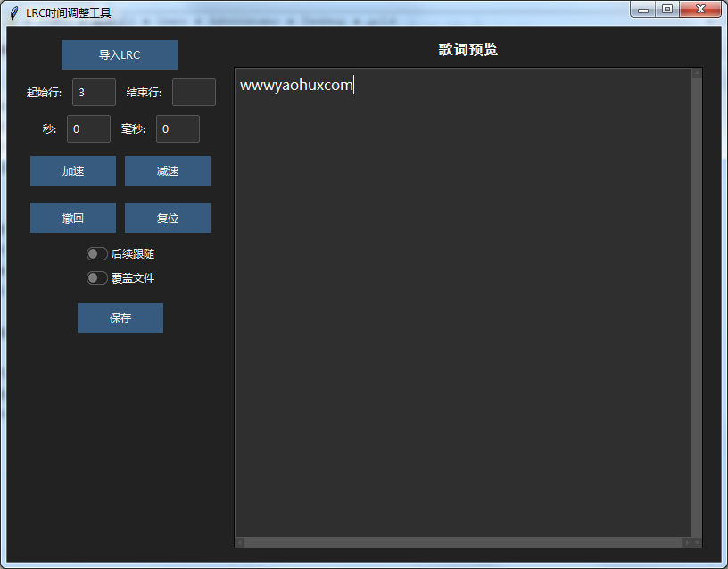
Task: Focus the 毫秒 value field
Action: 178,128
